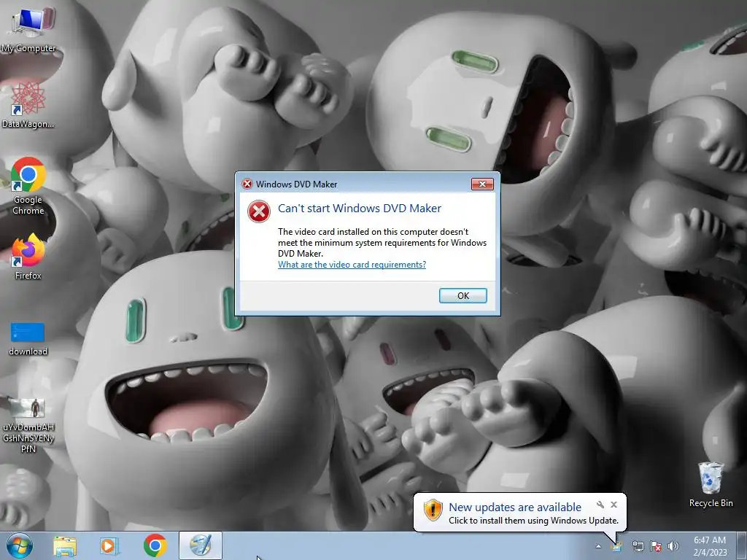Select the download file on desktop

coord(28,339)
